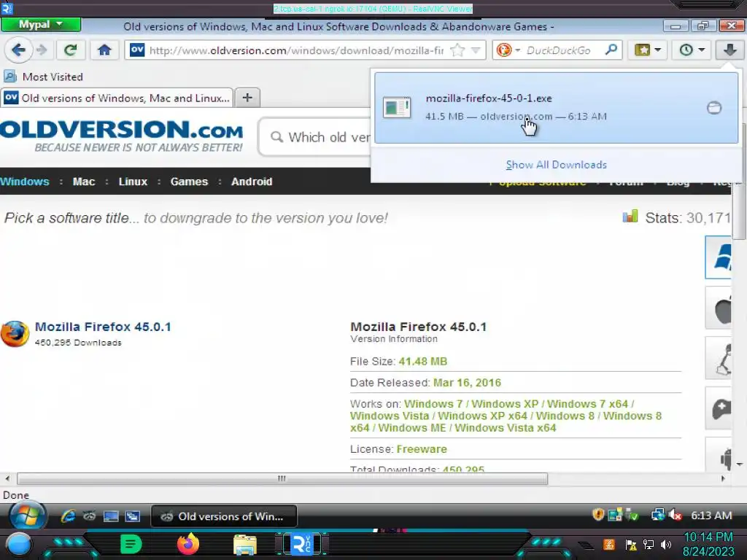Click the Linux penguin sidebar icon

(719, 358)
